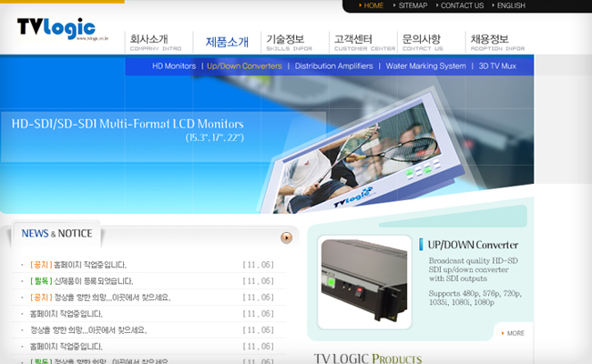Open the 회사소개 Company Intro menu
Image resolution: width=592 pixels, height=364 pixels.
coord(156,42)
